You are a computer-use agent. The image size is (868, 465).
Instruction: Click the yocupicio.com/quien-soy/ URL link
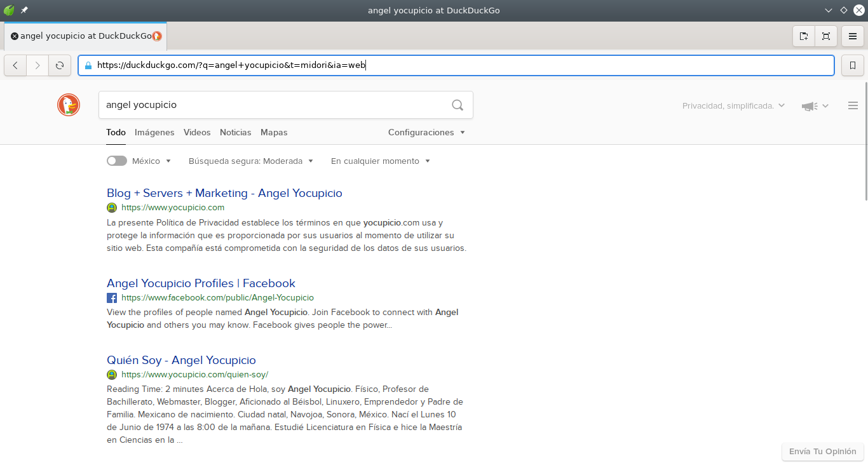point(194,375)
